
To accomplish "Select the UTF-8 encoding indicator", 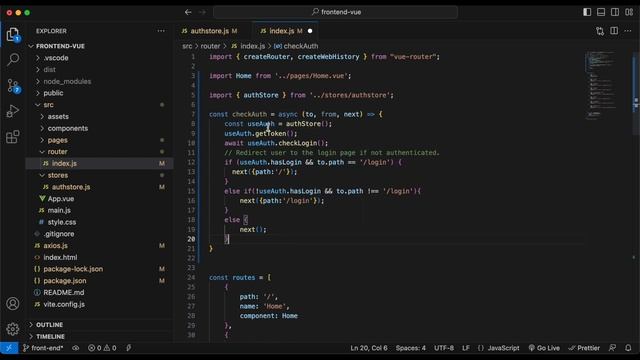I will 444,348.
